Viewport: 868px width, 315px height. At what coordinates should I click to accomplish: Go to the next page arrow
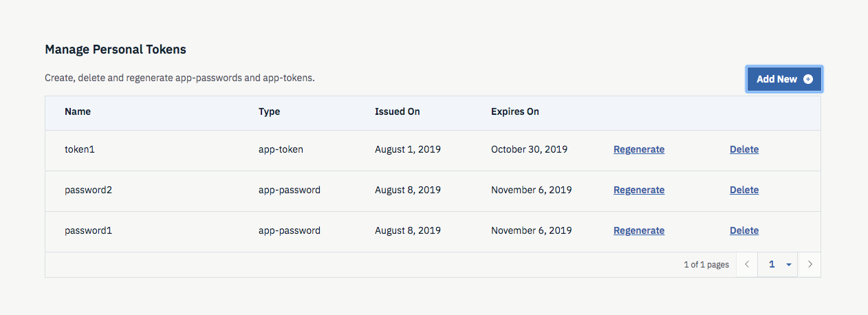click(810, 265)
